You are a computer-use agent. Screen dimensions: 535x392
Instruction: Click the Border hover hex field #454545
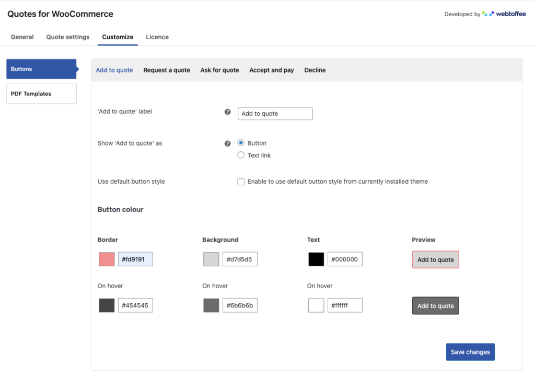pos(135,305)
